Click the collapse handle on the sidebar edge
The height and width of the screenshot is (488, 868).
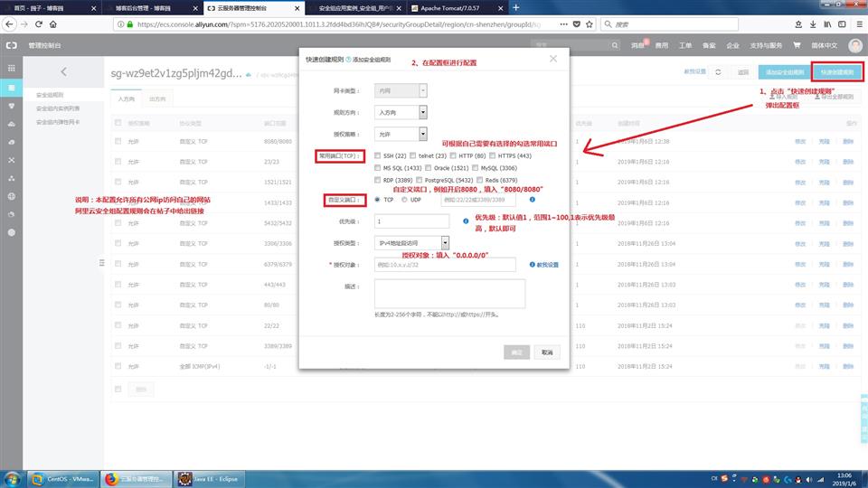[x=101, y=263]
